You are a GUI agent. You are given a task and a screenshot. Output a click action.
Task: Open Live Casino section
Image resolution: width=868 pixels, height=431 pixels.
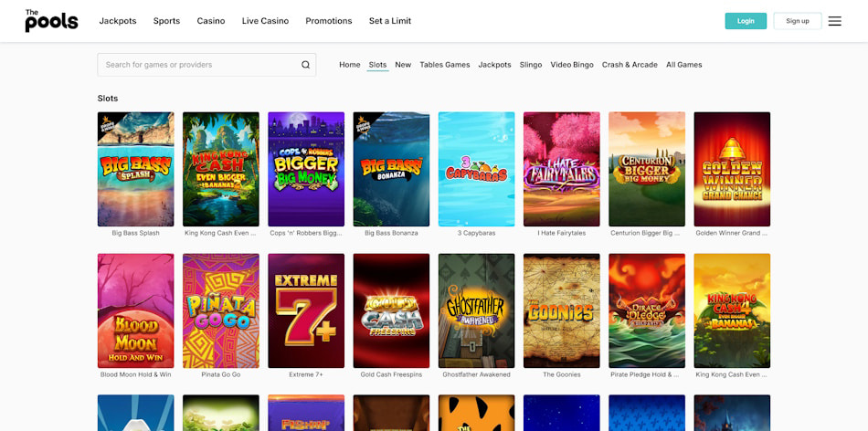point(265,21)
